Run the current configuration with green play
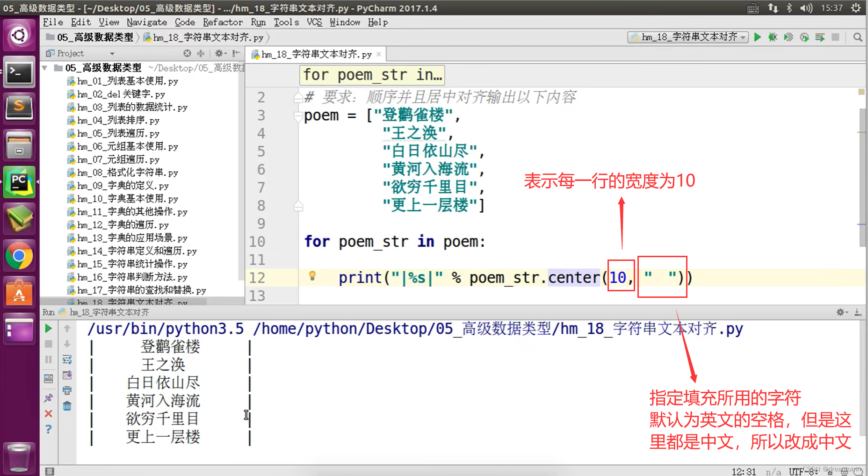The image size is (868, 476). point(757,37)
